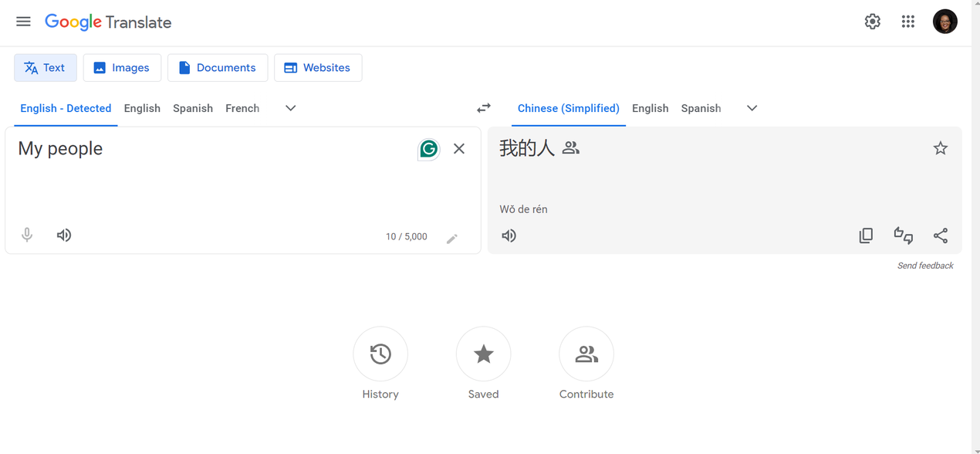Click the pinyin text Wǒ de rén
Viewport: 980px width, 454px height.
click(x=523, y=209)
